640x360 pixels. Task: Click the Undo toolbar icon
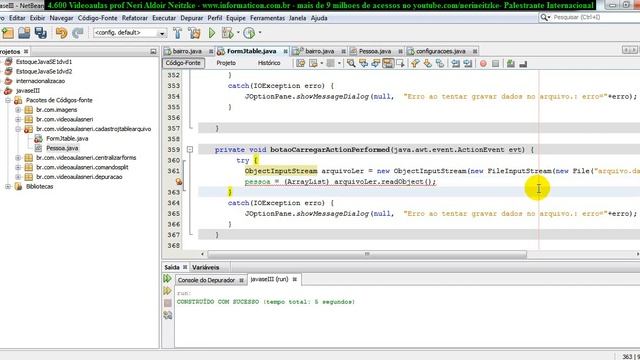pos(62,33)
